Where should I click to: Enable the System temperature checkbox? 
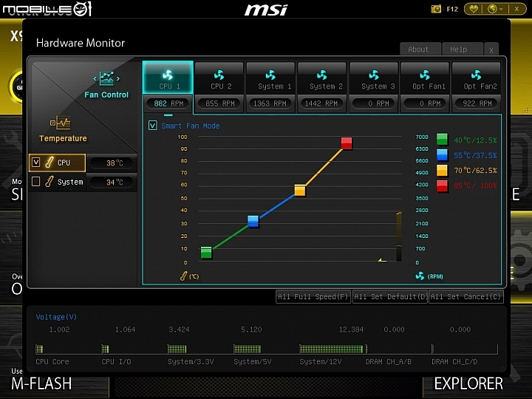pyautogui.click(x=36, y=182)
